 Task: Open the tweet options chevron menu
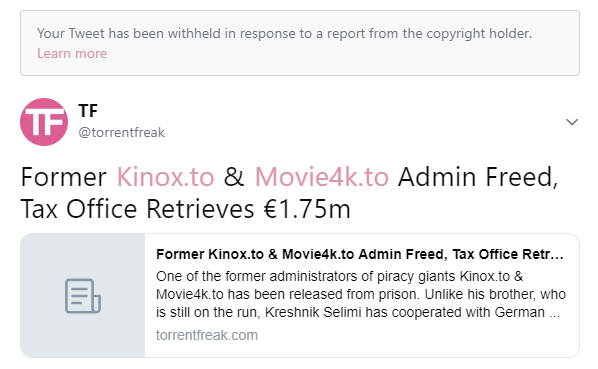click(572, 122)
